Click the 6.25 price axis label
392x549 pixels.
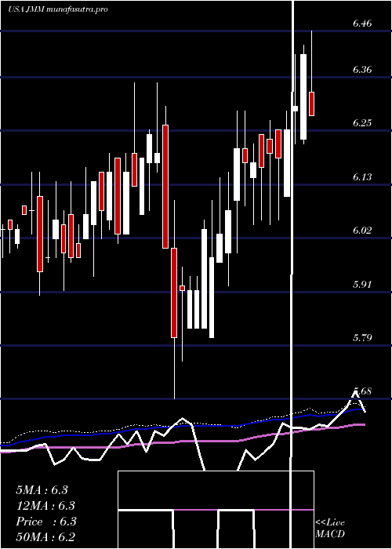362,123
